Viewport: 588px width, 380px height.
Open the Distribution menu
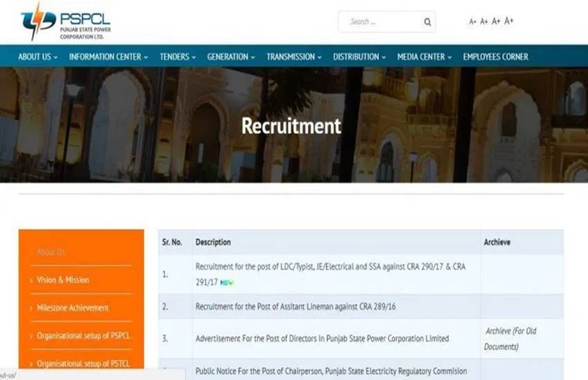click(360, 57)
